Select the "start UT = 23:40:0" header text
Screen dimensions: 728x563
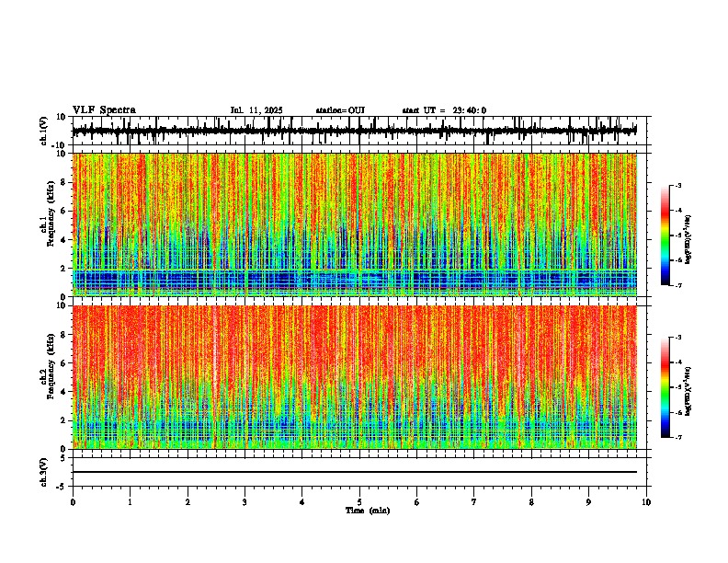pos(444,110)
